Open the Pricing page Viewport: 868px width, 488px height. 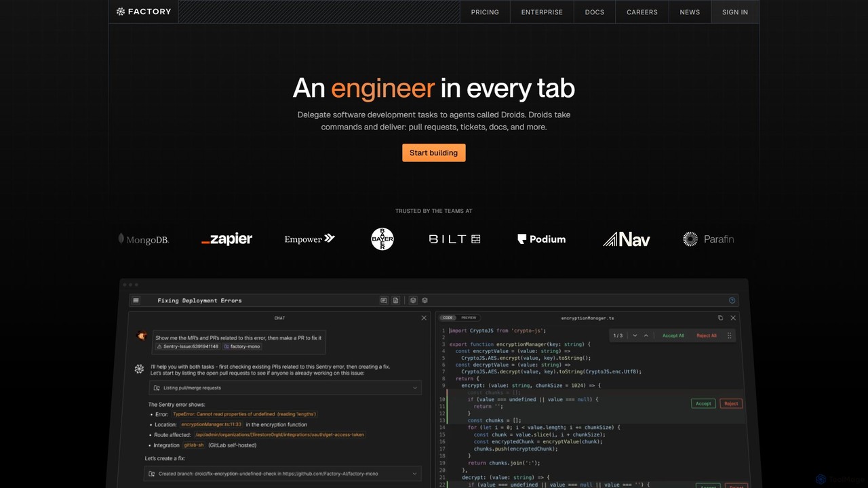click(485, 12)
